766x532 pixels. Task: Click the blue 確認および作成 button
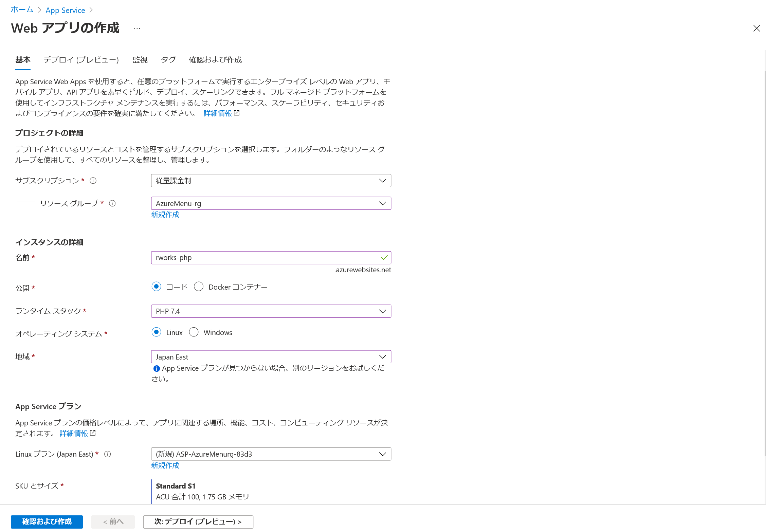[x=47, y=522]
